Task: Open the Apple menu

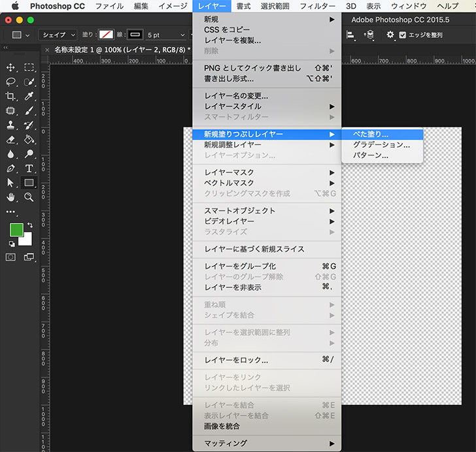Action: tap(15, 6)
